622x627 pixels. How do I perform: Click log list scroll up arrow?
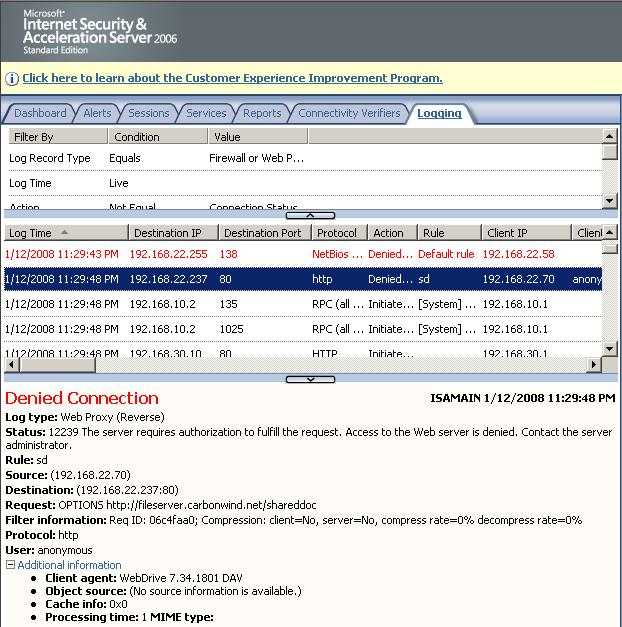pyautogui.click(x=610, y=232)
